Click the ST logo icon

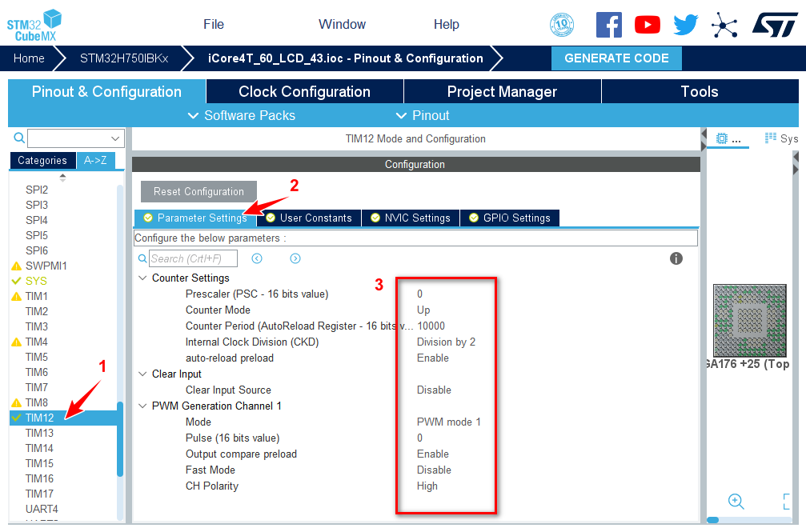774,25
